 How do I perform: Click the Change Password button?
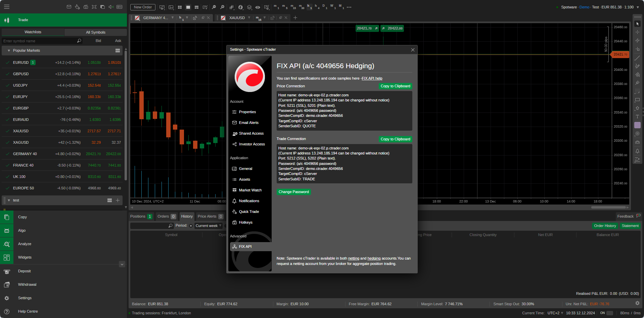click(293, 192)
